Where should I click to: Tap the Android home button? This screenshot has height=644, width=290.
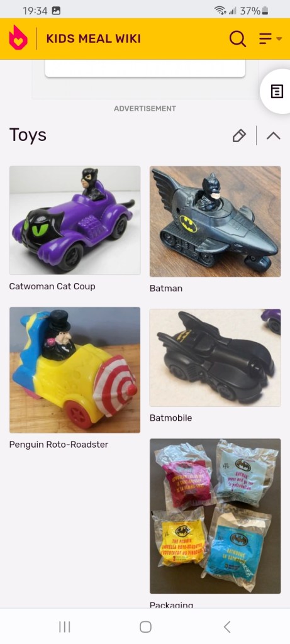145,627
